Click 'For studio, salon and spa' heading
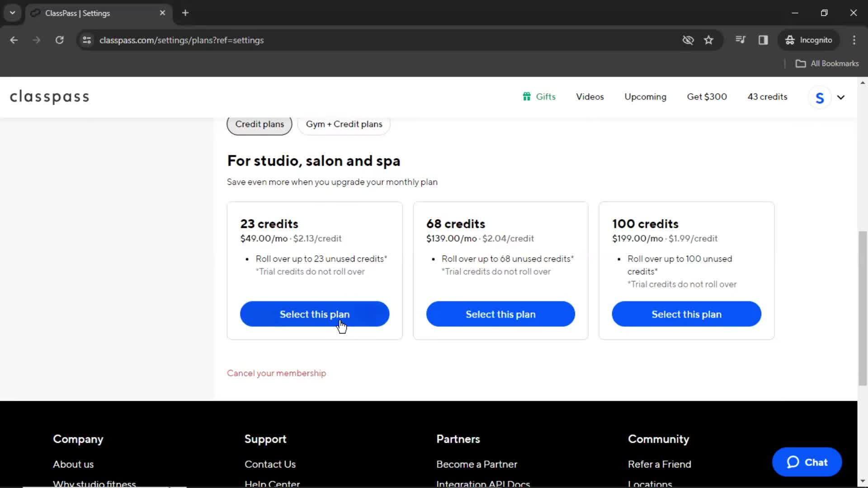 coord(313,161)
